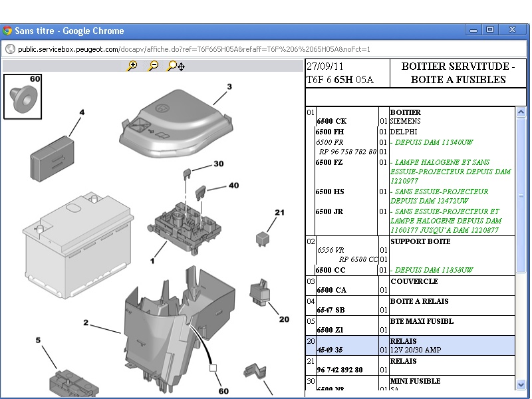Image resolution: width=532 pixels, height=399 pixels.
Task: Click callout number 5 in the diagram
Action: pos(38,340)
